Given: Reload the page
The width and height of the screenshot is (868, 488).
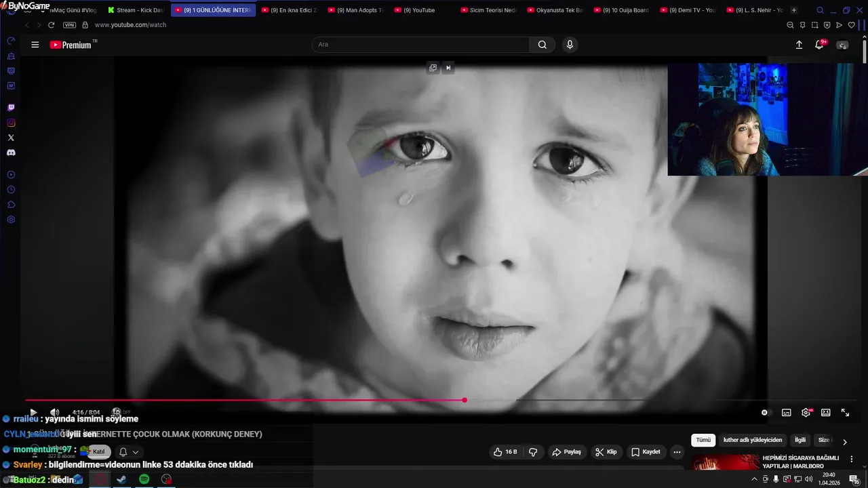Looking at the screenshot, I should [x=51, y=25].
